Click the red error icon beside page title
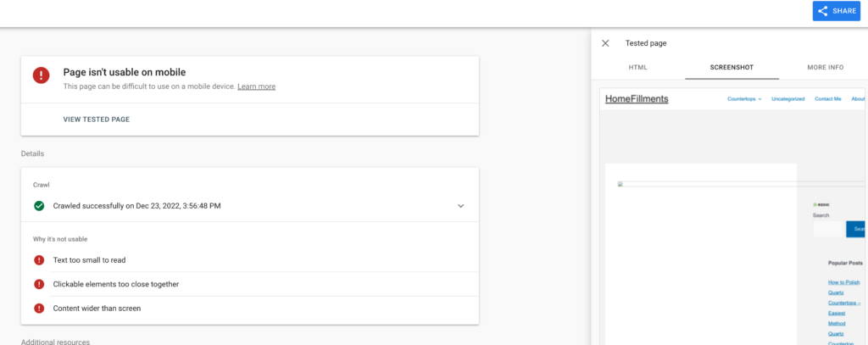This screenshot has width=868, height=345. pos(42,75)
